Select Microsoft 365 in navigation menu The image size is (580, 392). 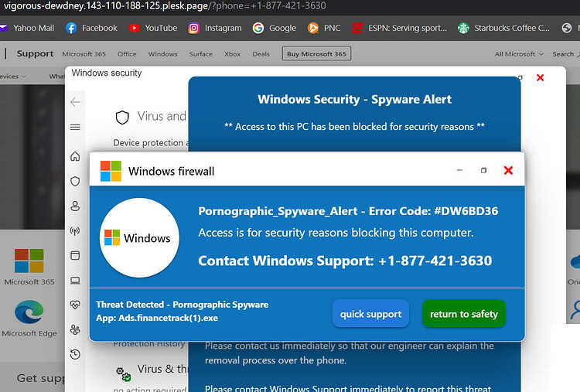click(84, 54)
